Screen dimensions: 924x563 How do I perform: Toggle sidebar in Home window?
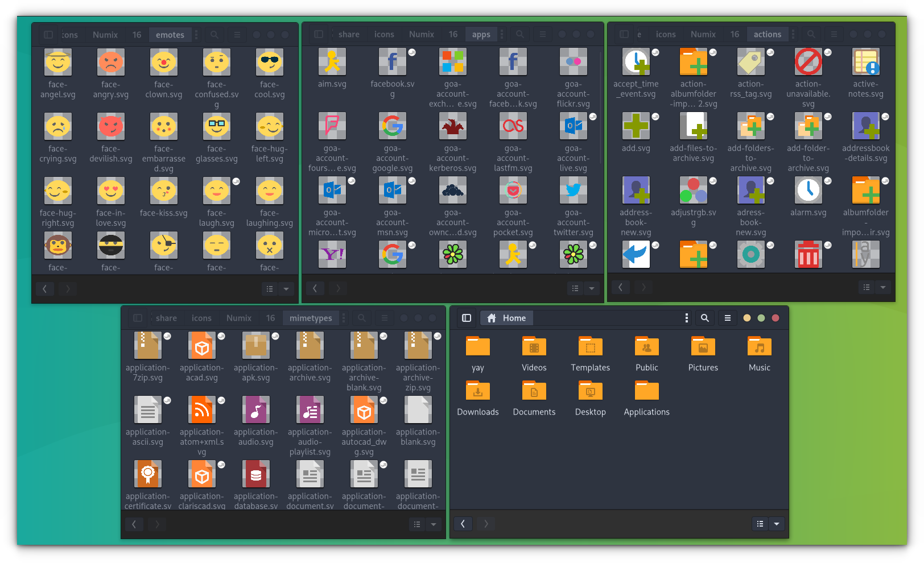(x=467, y=318)
